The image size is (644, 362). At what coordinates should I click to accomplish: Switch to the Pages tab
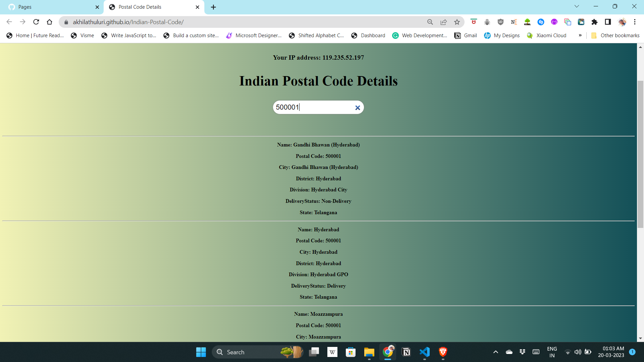pyautogui.click(x=50, y=7)
